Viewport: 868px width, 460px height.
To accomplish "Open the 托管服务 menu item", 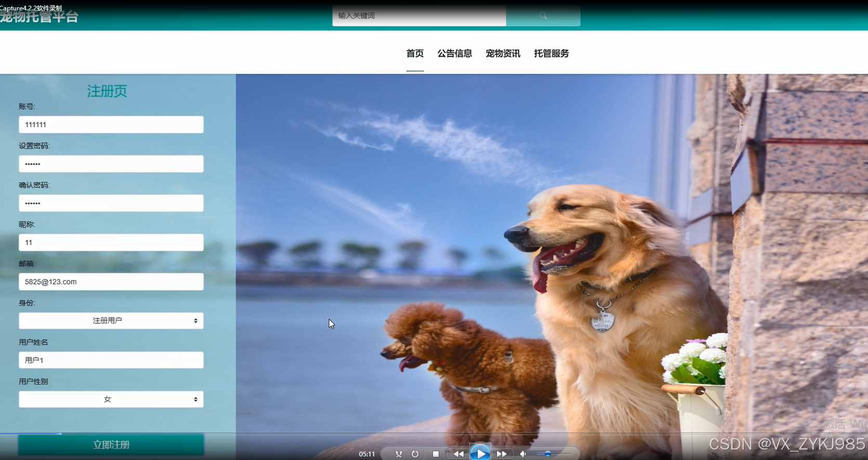I will (551, 54).
